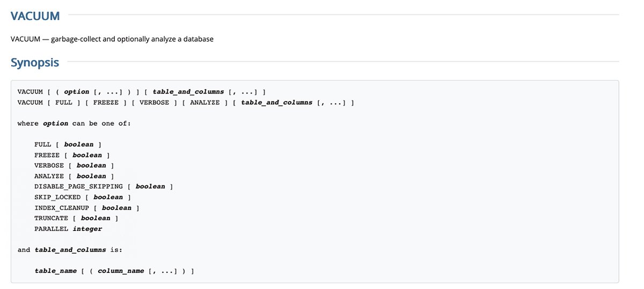The image size is (644, 289).
Task: Click the Synopsis section heading
Action: click(35, 62)
